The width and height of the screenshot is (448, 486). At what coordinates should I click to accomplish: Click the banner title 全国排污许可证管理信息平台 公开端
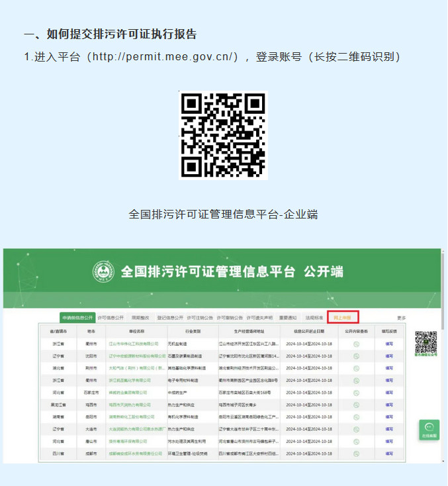(x=232, y=271)
